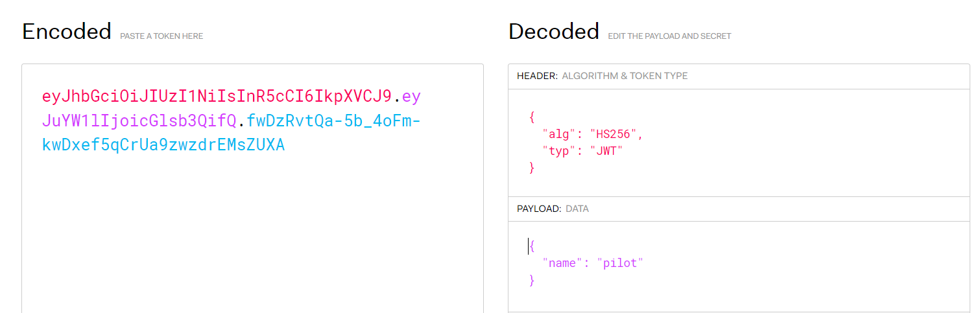Click the "name" key in the payload JSON
Viewport: 980px width, 313px height.
[562, 263]
